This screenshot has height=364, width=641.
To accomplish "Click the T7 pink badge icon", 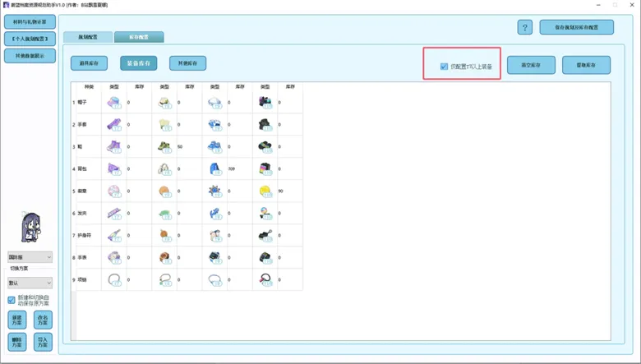I will coord(114,191).
